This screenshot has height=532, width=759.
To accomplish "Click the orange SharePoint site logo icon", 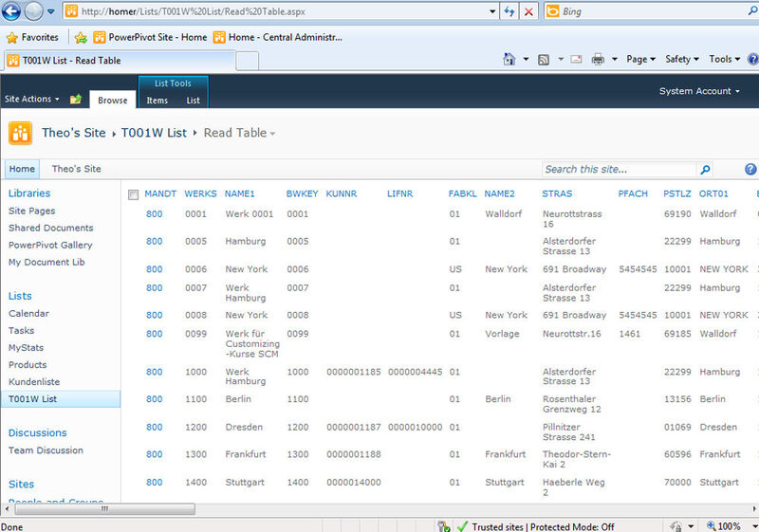I will coord(20,133).
